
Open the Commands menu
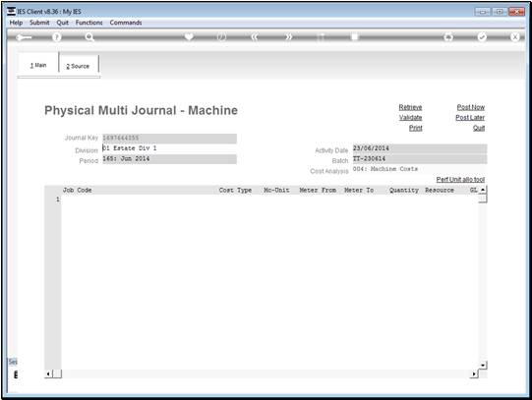click(x=126, y=23)
